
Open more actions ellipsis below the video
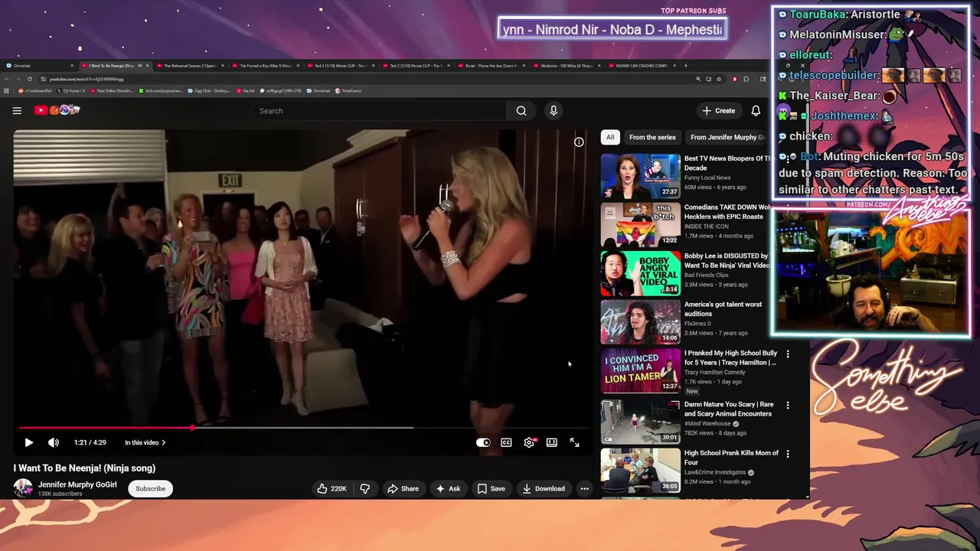coord(584,488)
